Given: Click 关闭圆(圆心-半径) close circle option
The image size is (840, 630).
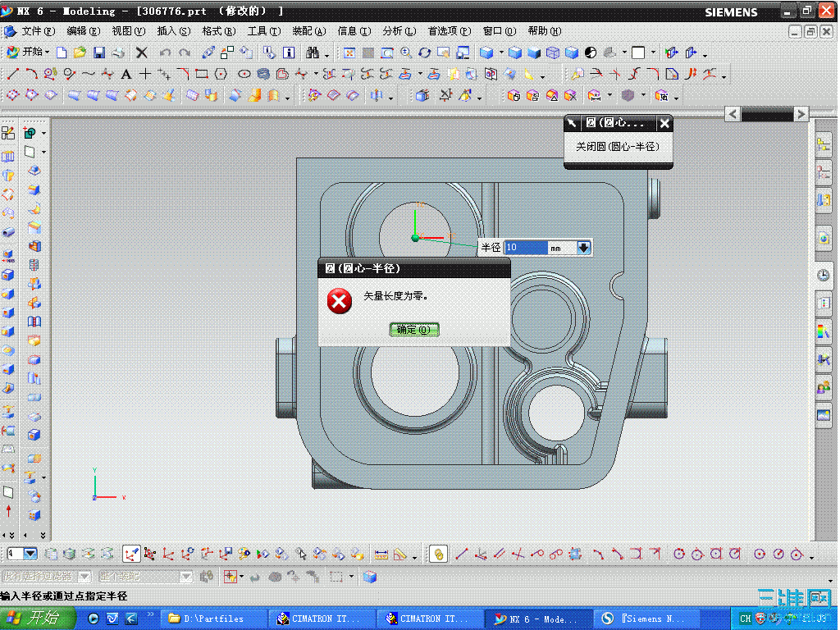Looking at the screenshot, I should 618,147.
